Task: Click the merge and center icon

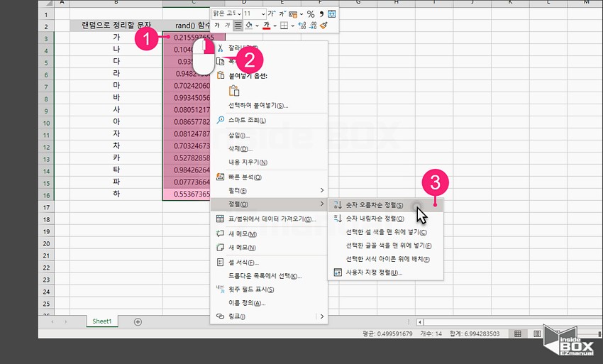Action: pos(331,14)
